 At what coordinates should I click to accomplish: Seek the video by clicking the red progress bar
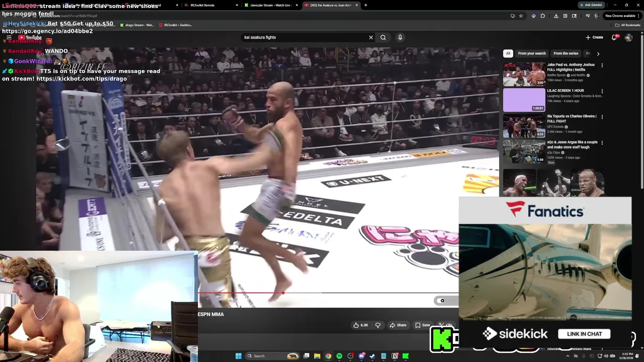tap(240, 292)
